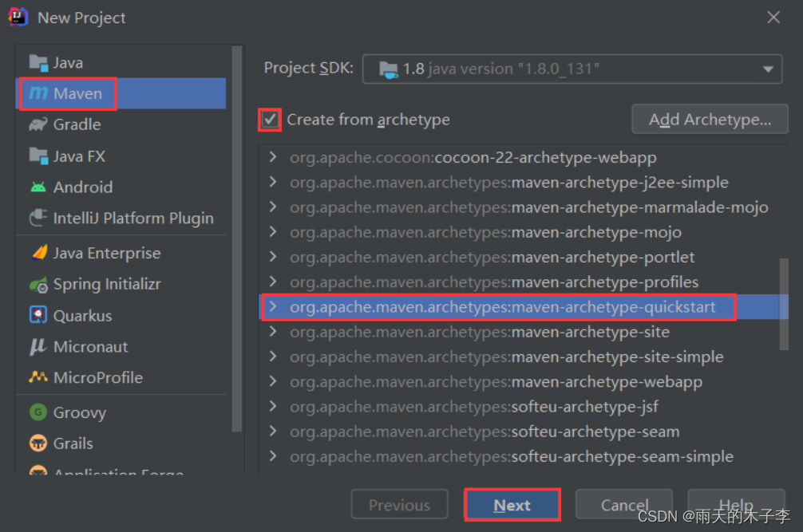The height and width of the screenshot is (532, 803).
Task: Select maven-archetype-site-simple row text
Action: pyautogui.click(x=507, y=357)
